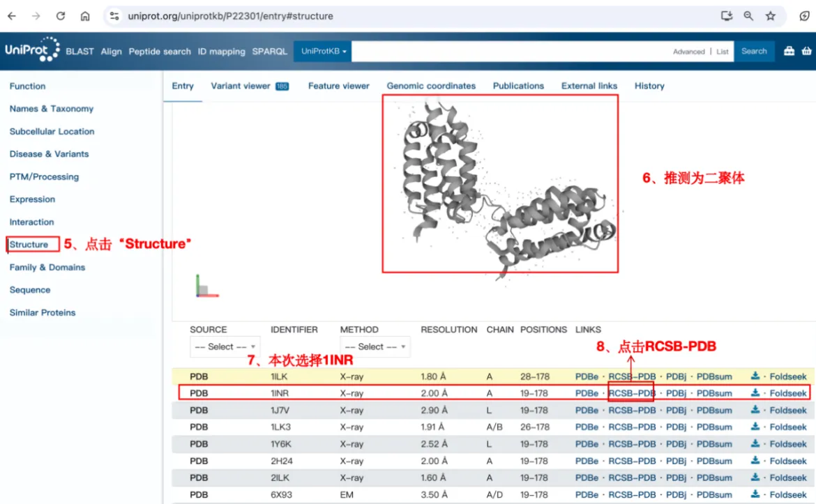The height and width of the screenshot is (504, 816).
Task: Click Foldseek link for 1J7V row
Action: pos(788,410)
